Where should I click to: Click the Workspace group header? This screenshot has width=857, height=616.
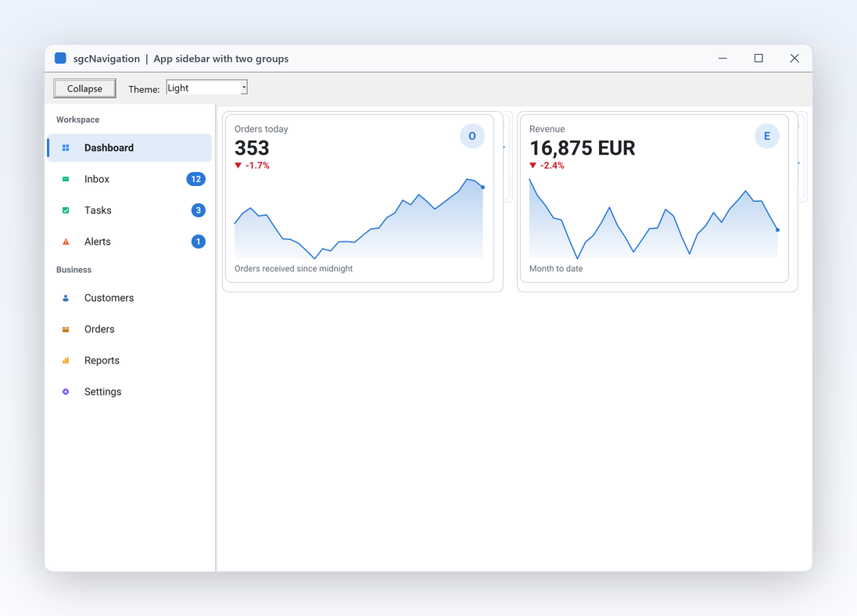pyautogui.click(x=77, y=120)
